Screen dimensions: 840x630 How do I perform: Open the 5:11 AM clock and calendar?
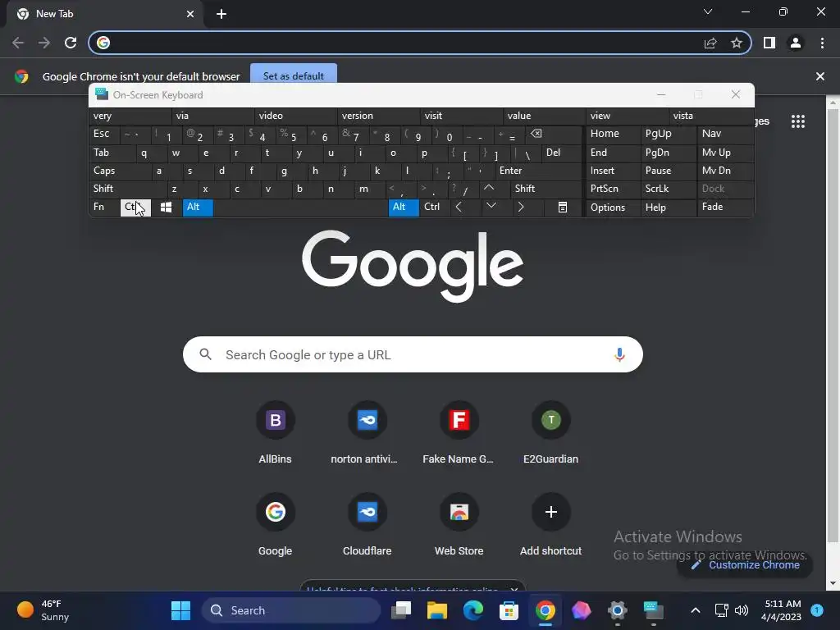781,610
